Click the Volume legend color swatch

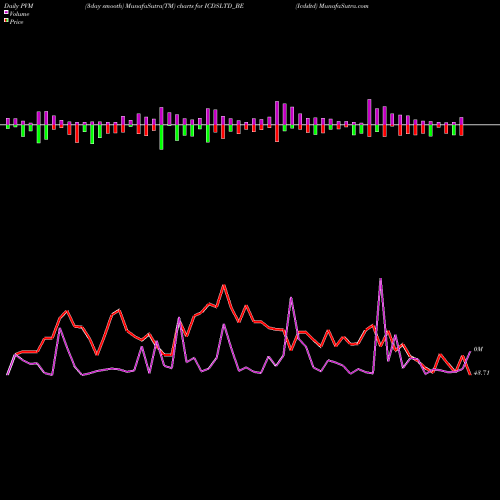pyautogui.click(x=6, y=13)
